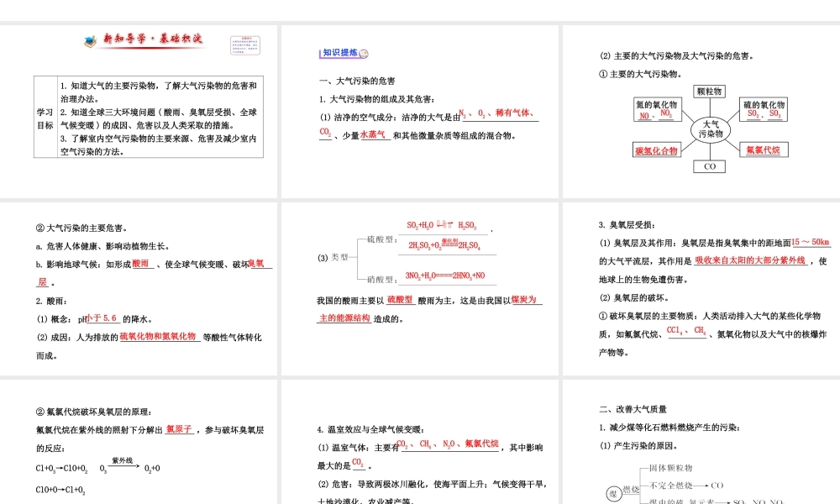Select text '(1) 产生污染的原因。'

tap(639, 445)
